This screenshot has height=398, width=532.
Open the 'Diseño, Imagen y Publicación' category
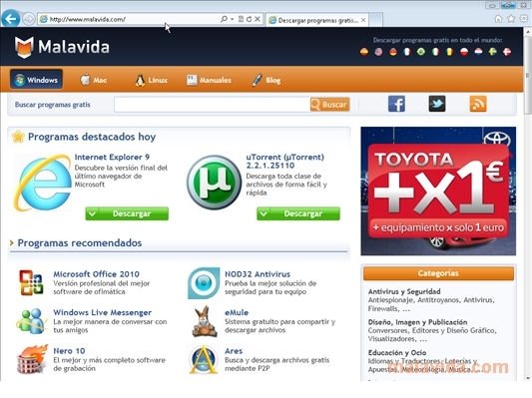click(417, 322)
